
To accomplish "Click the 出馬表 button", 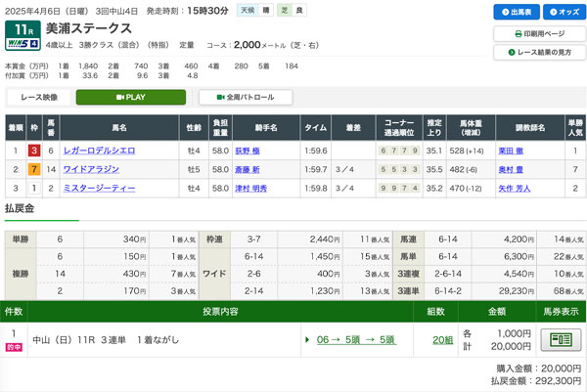I will tap(514, 13).
